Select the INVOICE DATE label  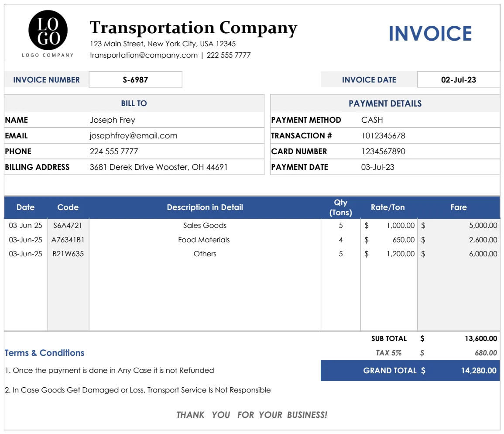tap(369, 80)
